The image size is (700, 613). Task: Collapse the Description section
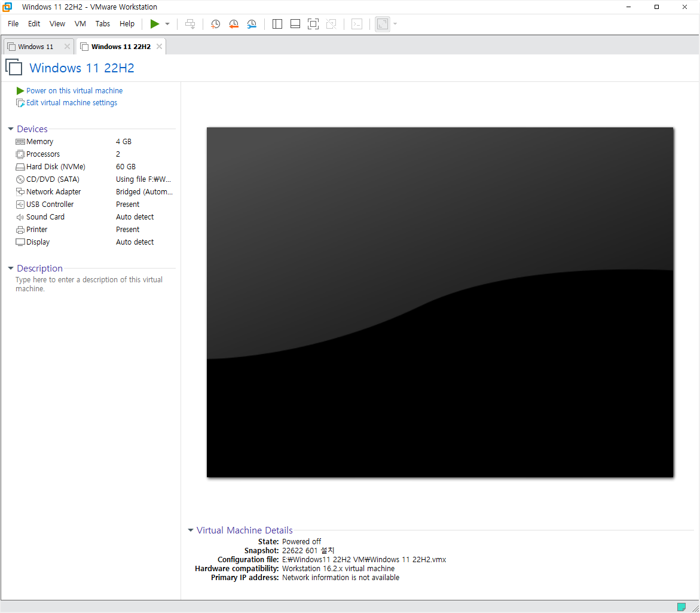[11, 269]
